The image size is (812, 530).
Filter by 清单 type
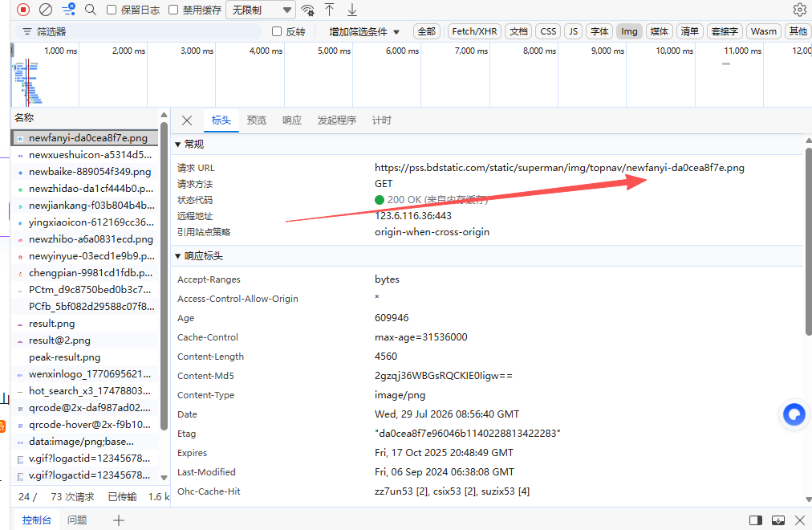point(690,31)
